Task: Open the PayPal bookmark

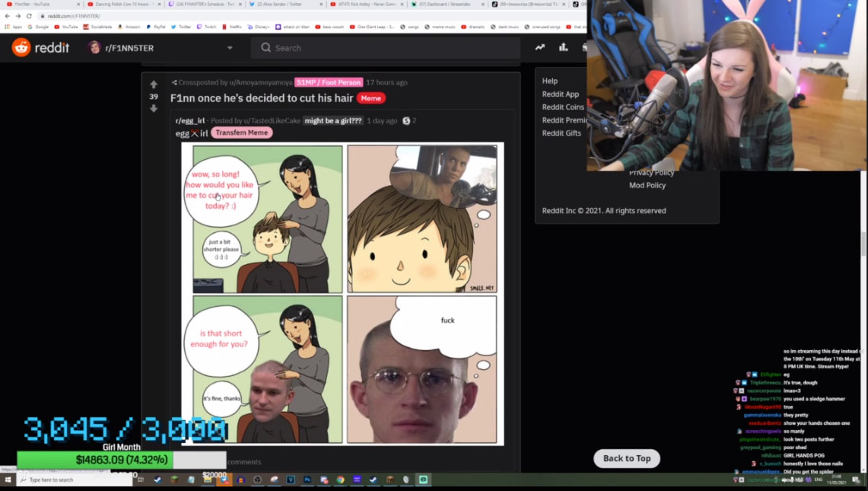Action: [x=155, y=27]
